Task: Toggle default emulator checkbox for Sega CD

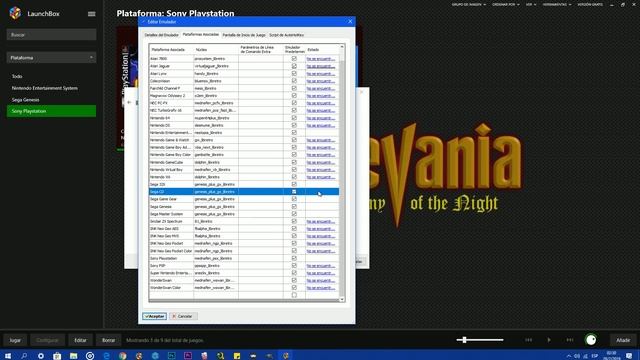Action: coord(294,191)
